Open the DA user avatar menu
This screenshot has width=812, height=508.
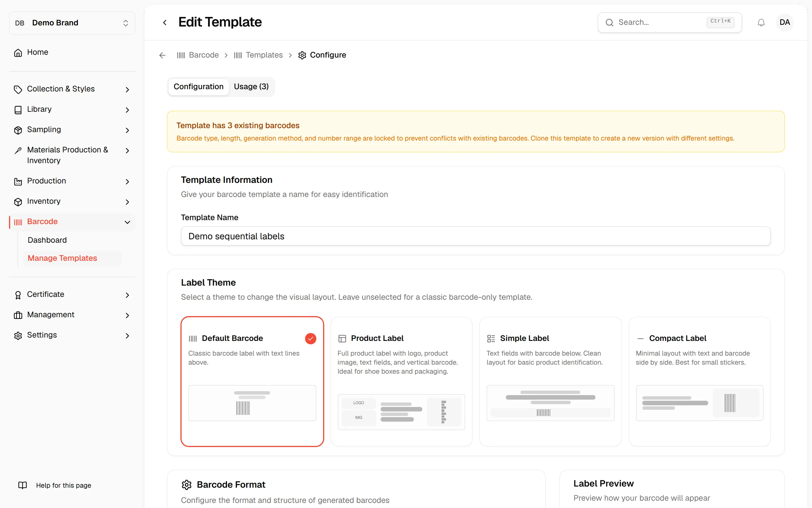click(x=784, y=23)
